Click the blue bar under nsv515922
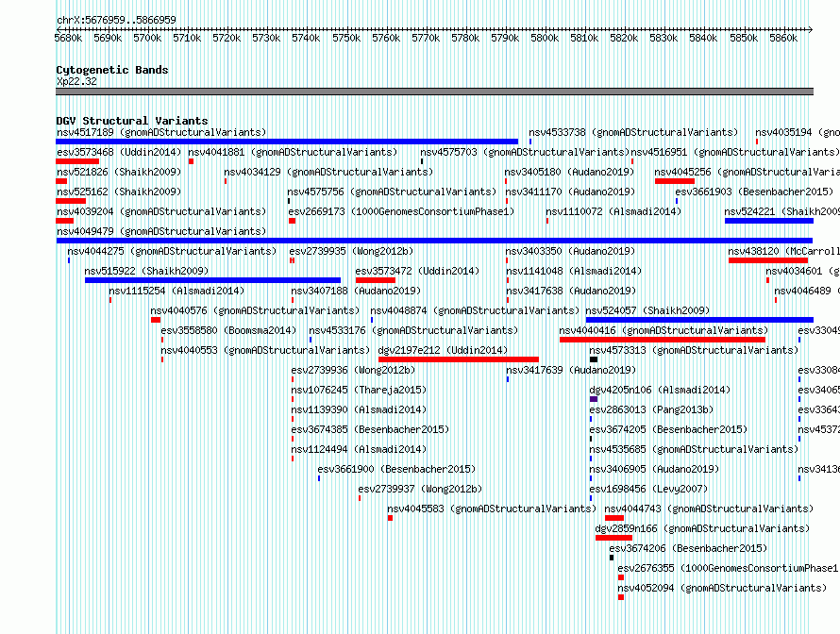840x634 pixels. coord(212,280)
